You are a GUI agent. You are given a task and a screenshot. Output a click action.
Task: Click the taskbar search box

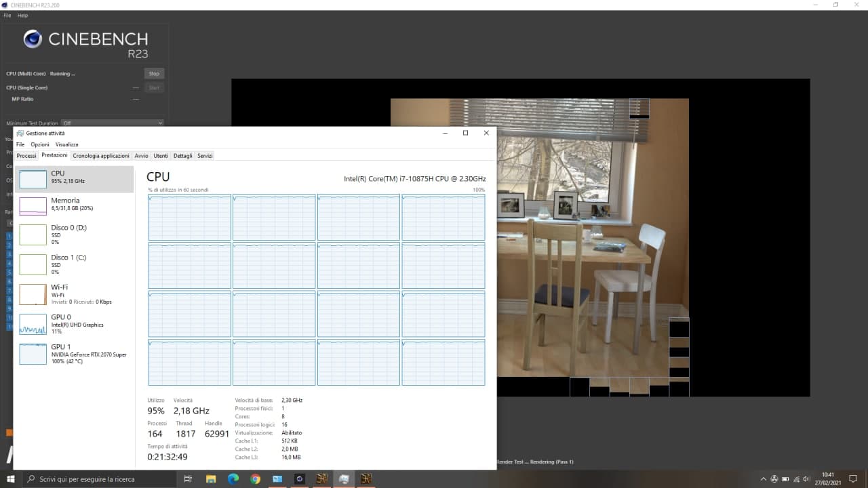pyautogui.click(x=99, y=479)
